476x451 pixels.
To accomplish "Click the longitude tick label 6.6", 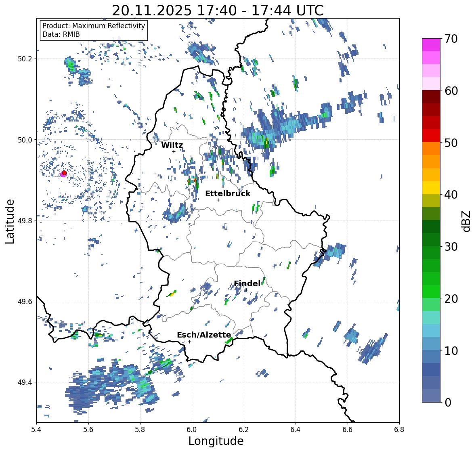I will coord(348,429).
